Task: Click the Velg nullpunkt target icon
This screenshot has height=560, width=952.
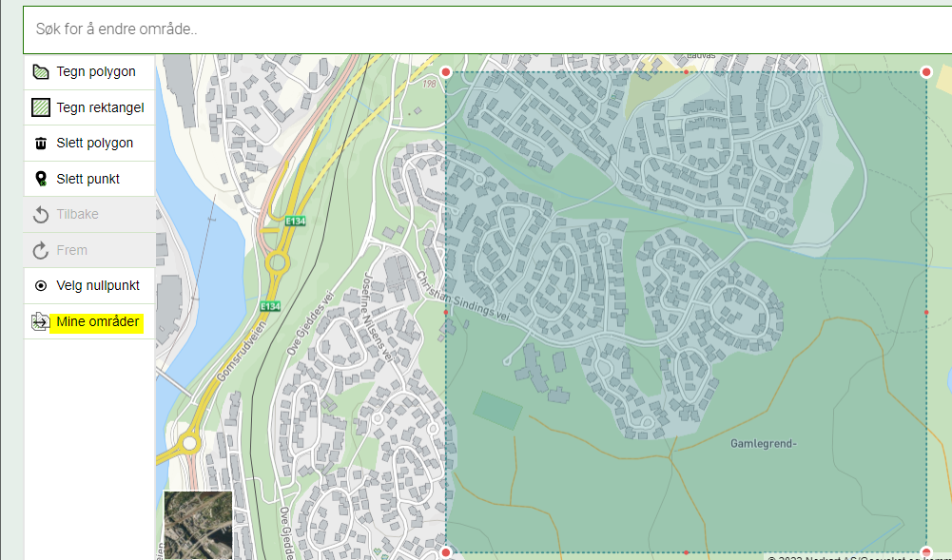Action: click(x=41, y=286)
